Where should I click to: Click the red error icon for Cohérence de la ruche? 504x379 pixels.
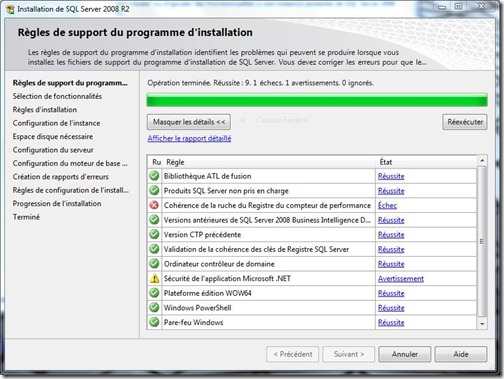(x=154, y=205)
